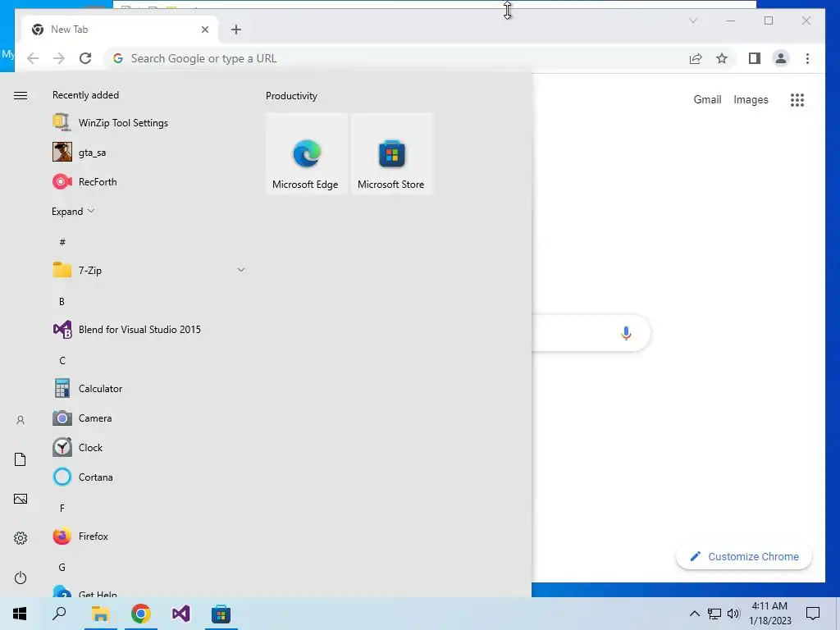Open taskbar Search magnifier
This screenshot has width=840, height=630.
[59, 614]
